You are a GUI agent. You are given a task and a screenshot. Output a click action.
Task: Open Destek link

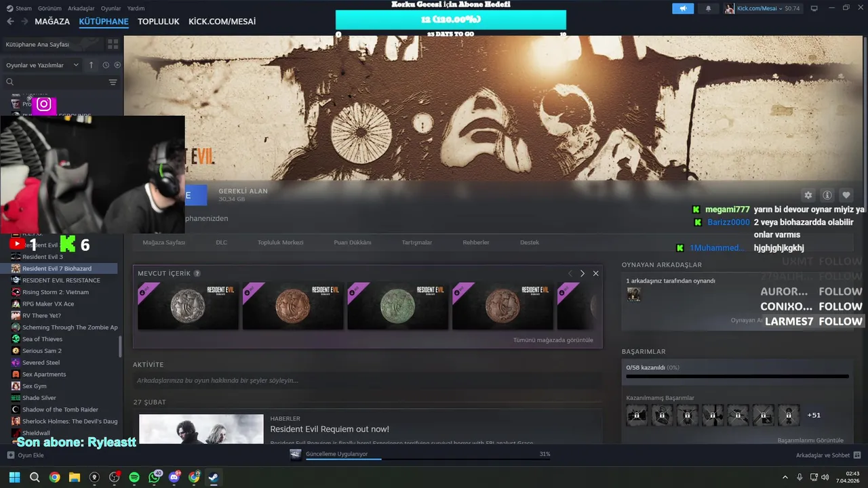530,242
